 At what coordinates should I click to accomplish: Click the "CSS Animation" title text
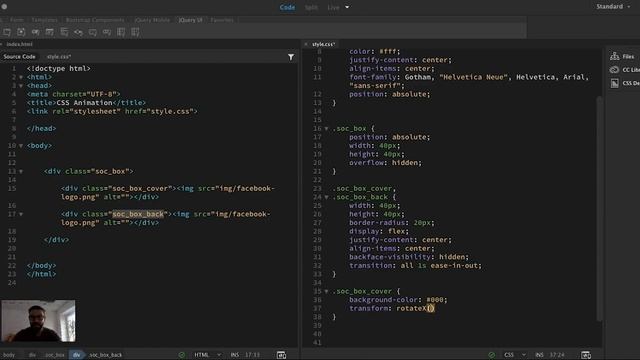pos(84,102)
